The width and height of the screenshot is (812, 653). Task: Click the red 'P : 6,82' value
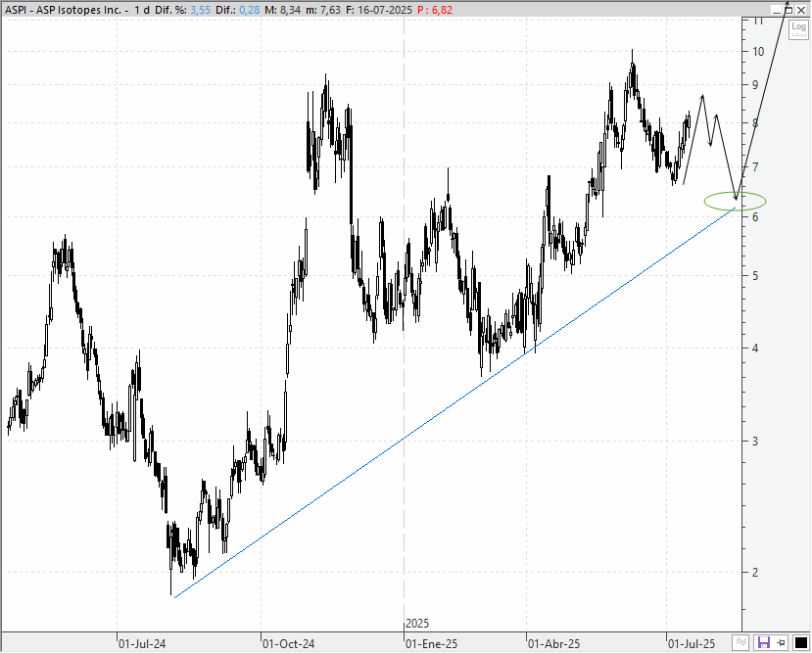pos(435,10)
